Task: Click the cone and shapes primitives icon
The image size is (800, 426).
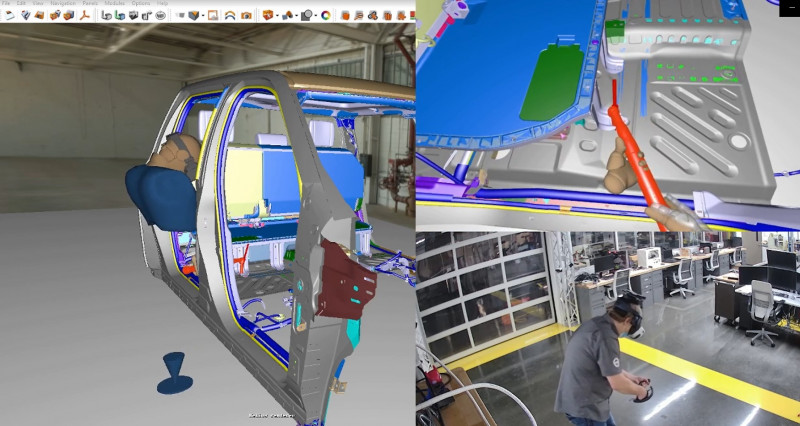Action: (288, 15)
